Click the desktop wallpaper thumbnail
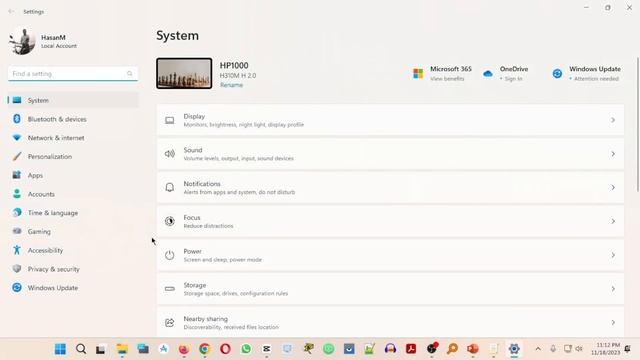 pos(184,73)
